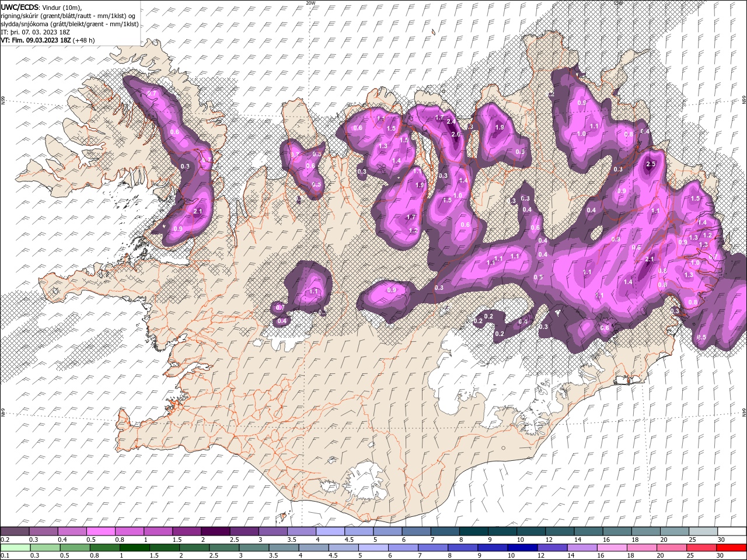Screen dimensions: 747x560
Task: Pick the blue-violet 12 rain legend swatch
Action: pyautogui.click(x=552, y=548)
